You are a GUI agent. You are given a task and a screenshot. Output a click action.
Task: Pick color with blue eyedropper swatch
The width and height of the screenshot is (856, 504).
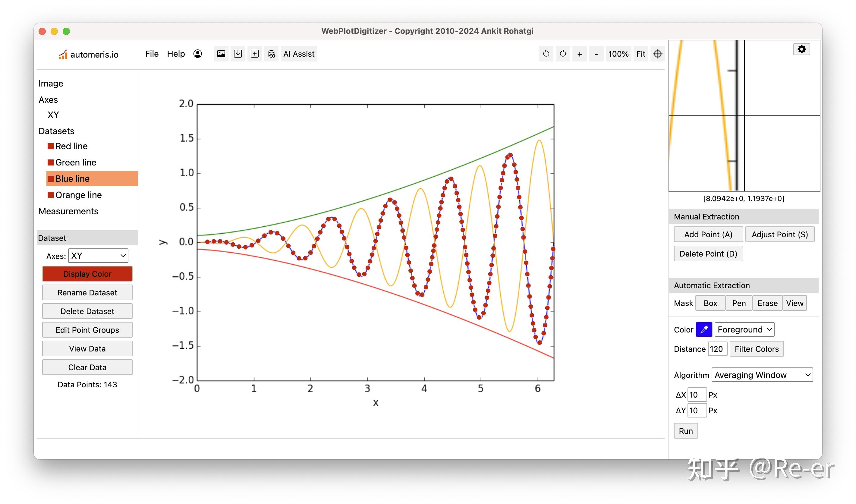[703, 329]
